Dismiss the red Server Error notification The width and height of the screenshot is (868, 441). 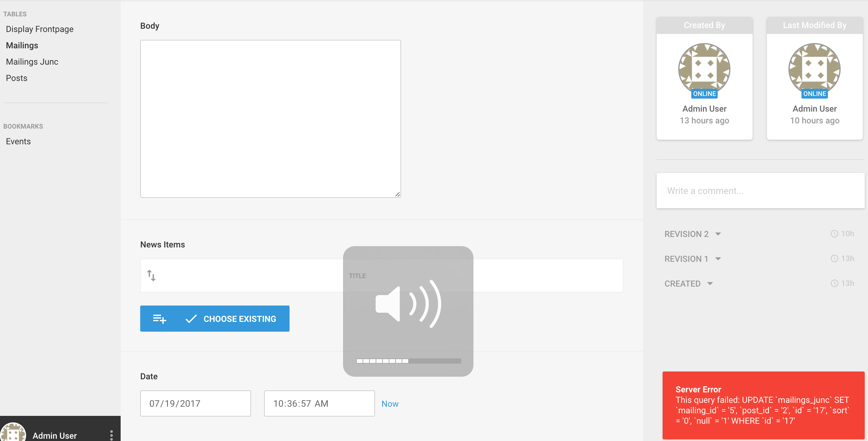click(763, 405)
